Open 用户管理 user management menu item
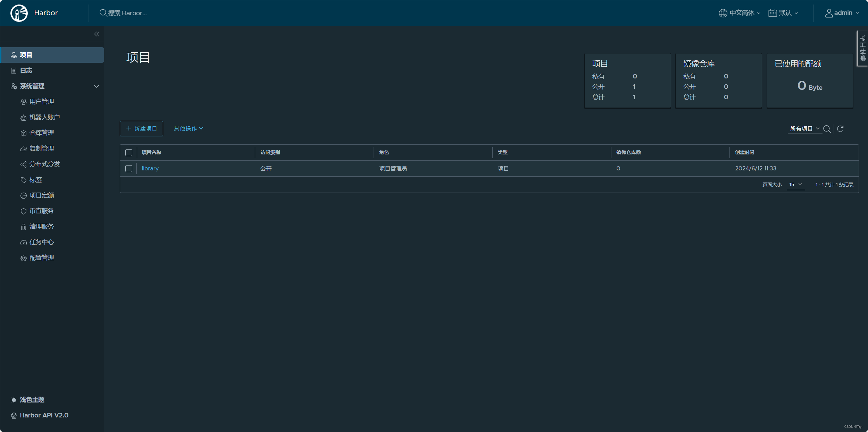This screenshot has width=868, height=432. [41, 102]
